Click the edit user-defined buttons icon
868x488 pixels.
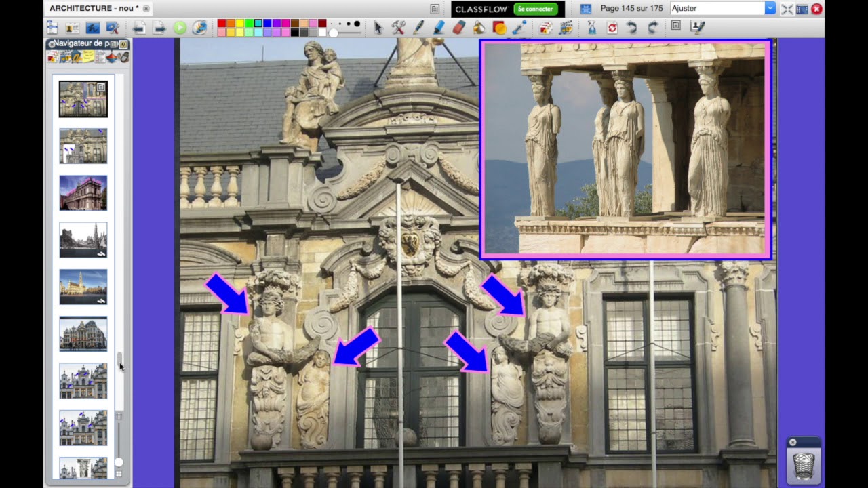pyautogui.click(x=697, y=27)
